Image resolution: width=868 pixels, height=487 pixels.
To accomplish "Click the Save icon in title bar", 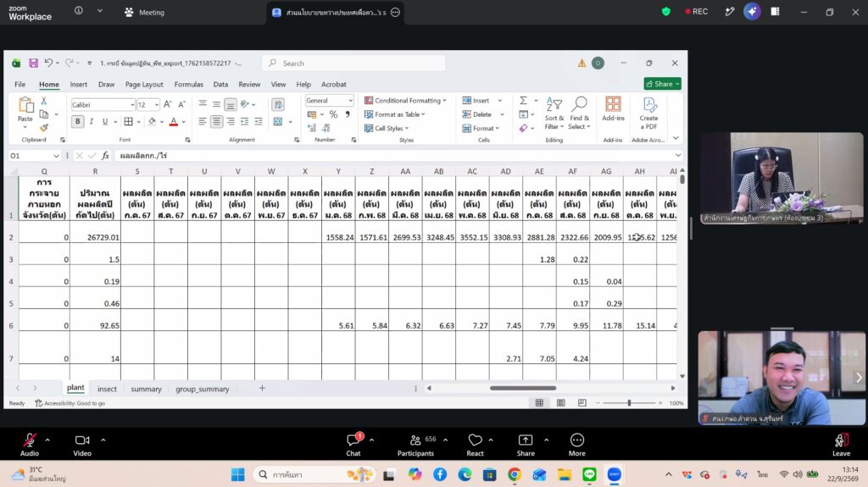I will (33, 63).
